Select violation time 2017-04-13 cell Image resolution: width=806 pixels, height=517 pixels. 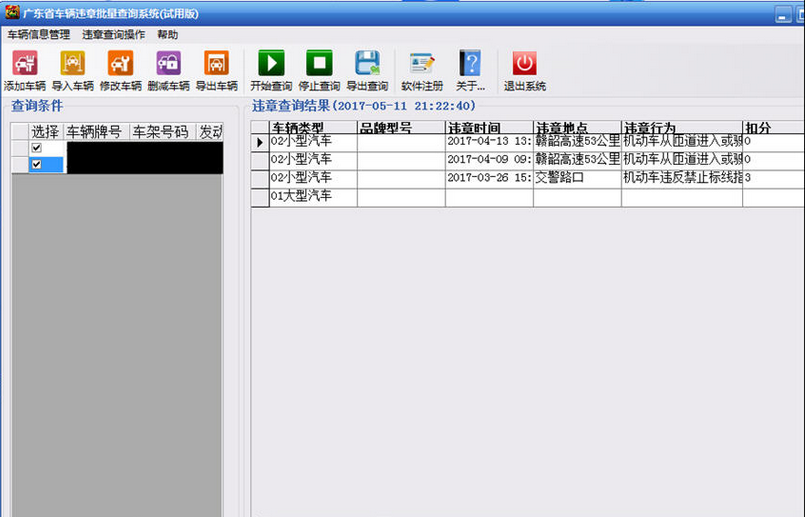pyautogui.click(x=489, y=142)
